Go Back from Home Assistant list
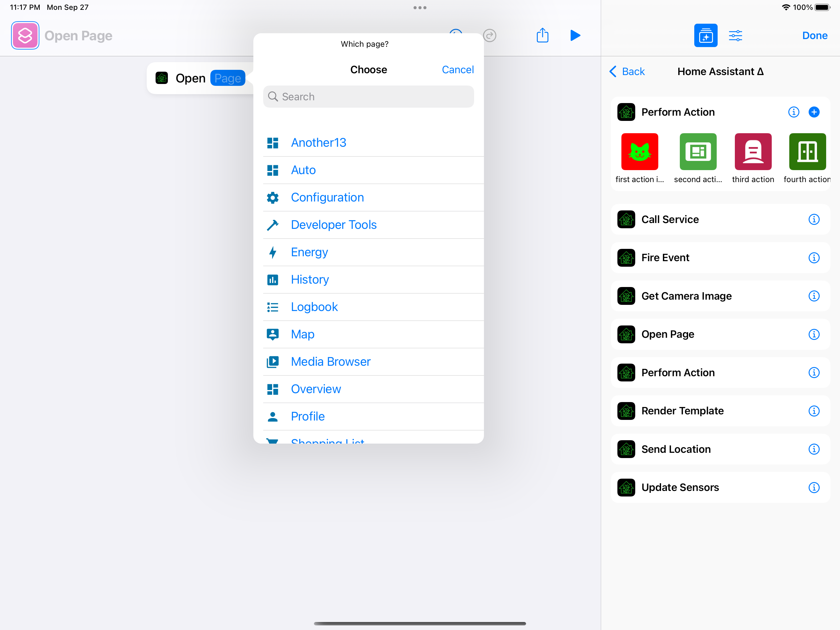The height and width of the screenshot is (630, 840). point(627,71)
